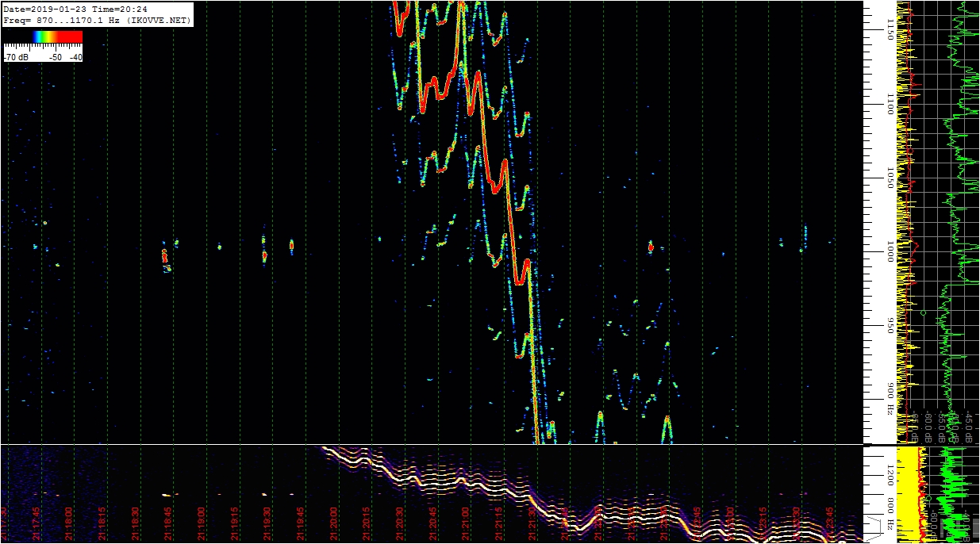Click the 21:19:30 time marker
Image resolution: width=980 pixels, height=544 pixels.
(x=269, y=523)
